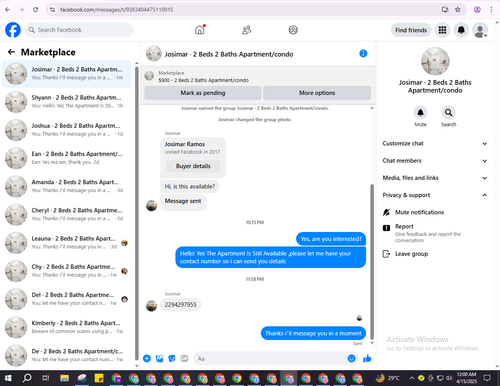
Task: Click More options button
Action: pyautogui.click(x=317, y=93)
